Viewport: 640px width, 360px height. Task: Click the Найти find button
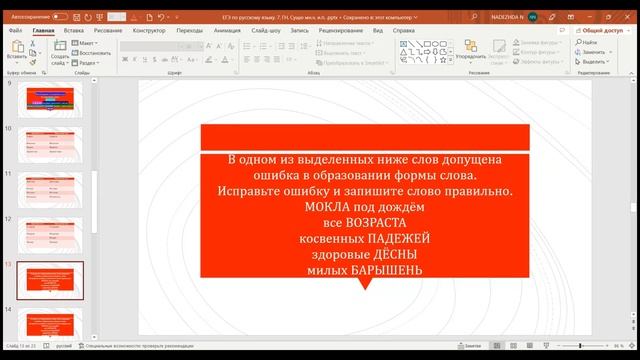pos(587,42)
